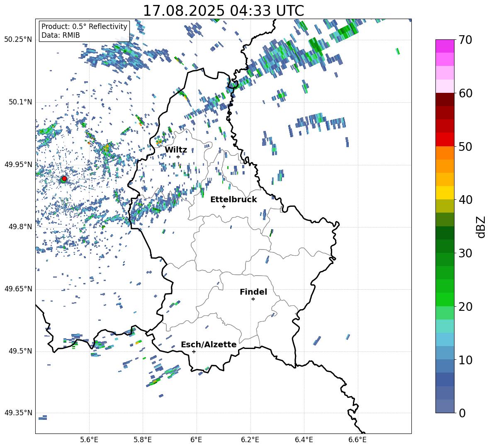Image resolution: width=491 pixels, height=448 pixels.
Task: Click the 5.6°E longitude label
Action: pyautogui.click(x=89, y=440)
